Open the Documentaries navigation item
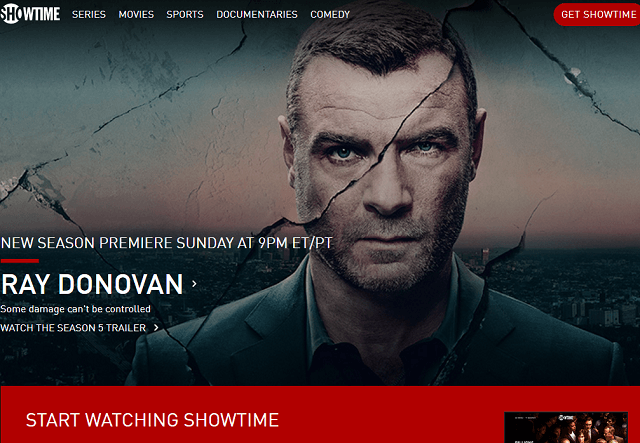 (x=257, y=14)
